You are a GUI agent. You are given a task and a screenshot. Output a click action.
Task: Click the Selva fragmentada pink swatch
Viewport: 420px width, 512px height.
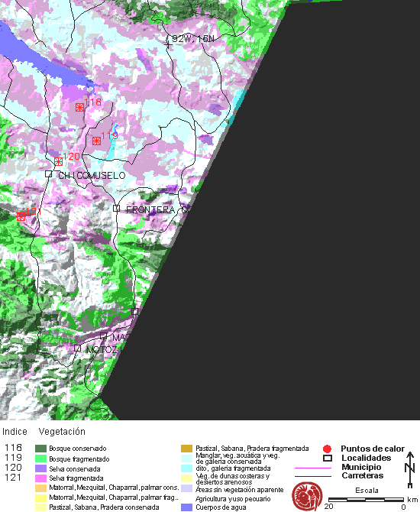click(40, 478)
